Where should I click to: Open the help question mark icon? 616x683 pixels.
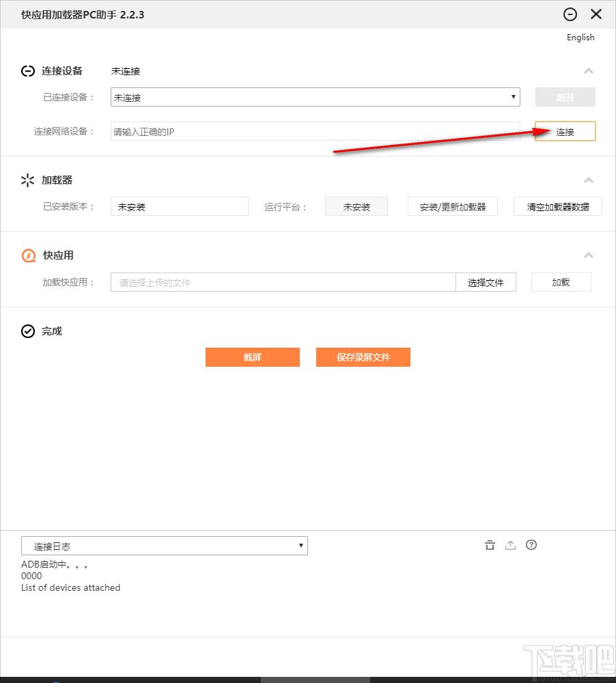(x=531, y=545)
